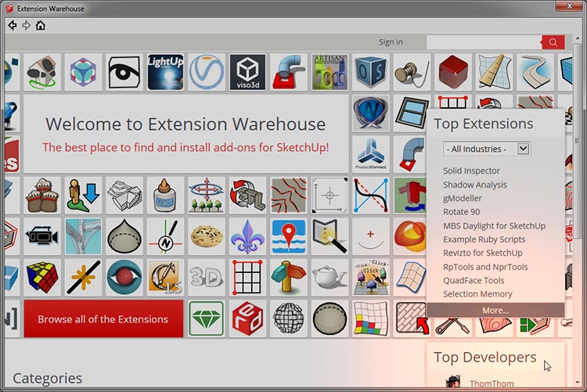
Task: Click the vertical scrollbar thumb
Action: pos(577,140)
